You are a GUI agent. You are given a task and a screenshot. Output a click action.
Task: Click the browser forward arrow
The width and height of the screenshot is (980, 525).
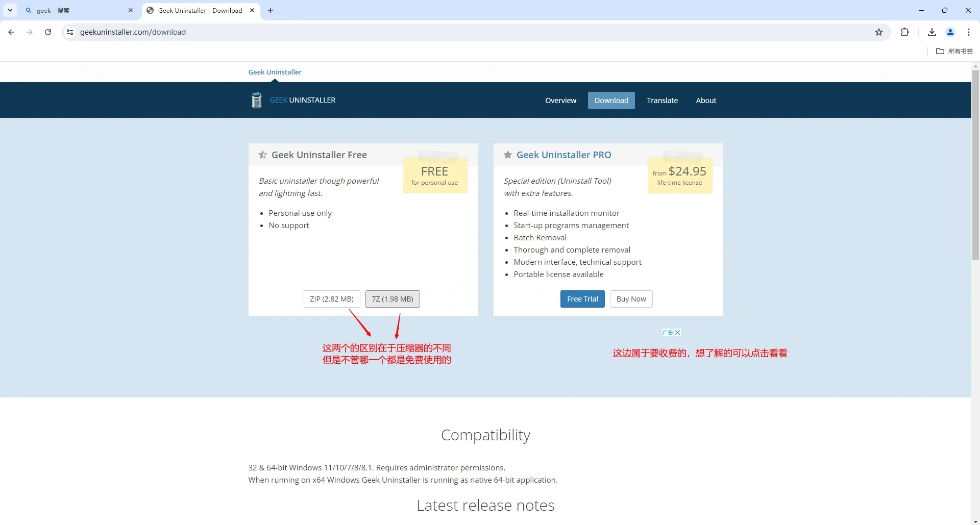point(30,32)
